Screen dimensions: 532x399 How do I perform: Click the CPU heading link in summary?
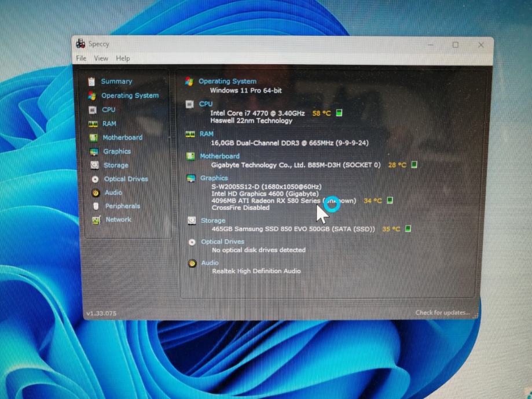click(x=206, y=104)
